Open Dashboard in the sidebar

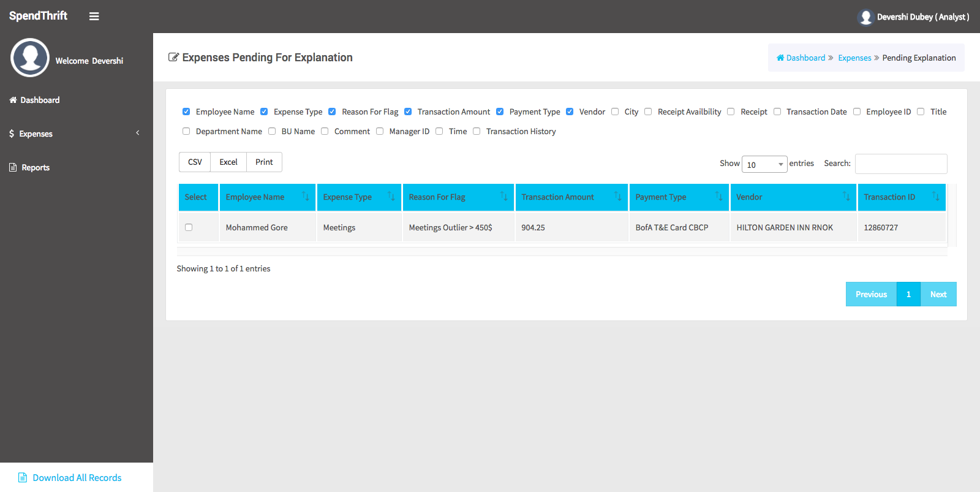click(x=40, y=100)
